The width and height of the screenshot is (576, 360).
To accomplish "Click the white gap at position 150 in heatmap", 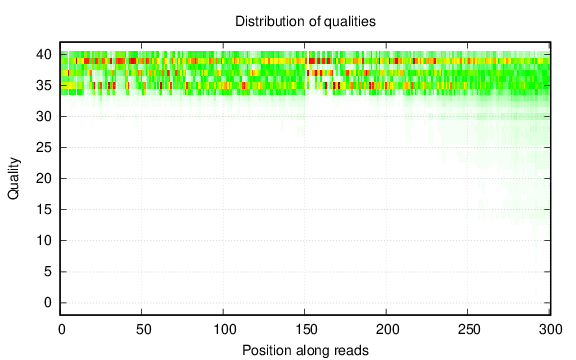I will [x=306, y=73].
